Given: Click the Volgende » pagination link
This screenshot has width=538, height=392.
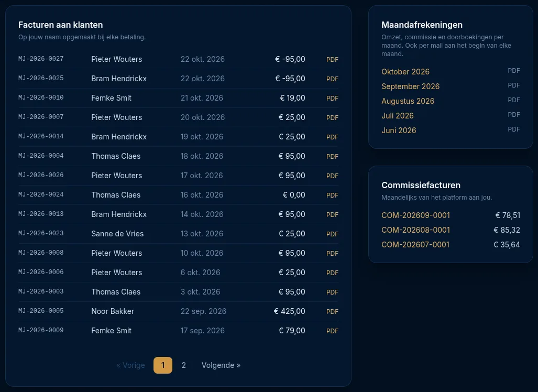Looking at the screenshot, I should (x=221, y=365).
